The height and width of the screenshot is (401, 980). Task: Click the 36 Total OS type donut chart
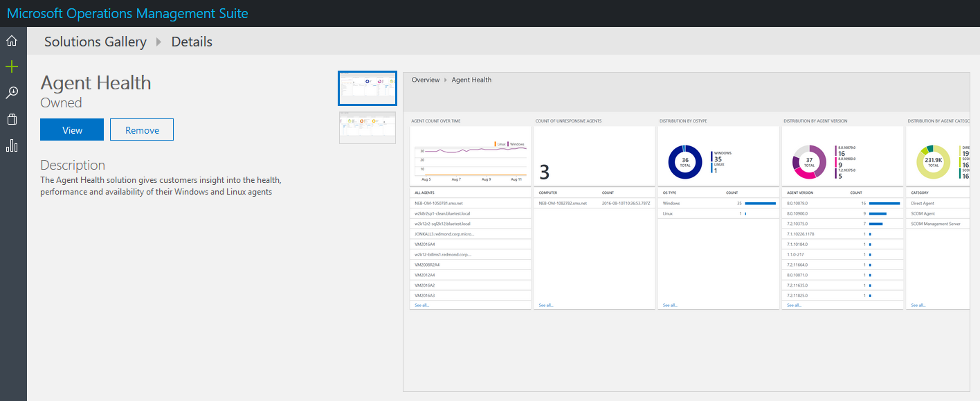pos(685,163)
